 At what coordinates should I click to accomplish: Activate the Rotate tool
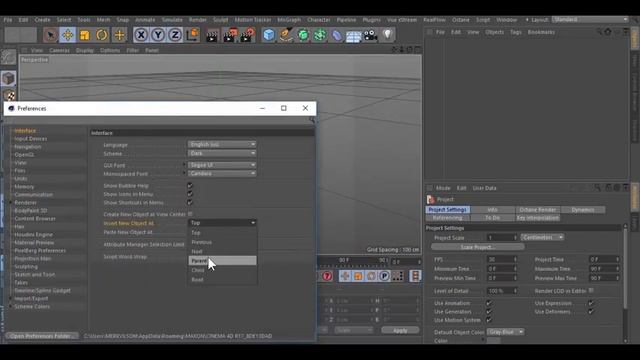click(x=102, y=35)
